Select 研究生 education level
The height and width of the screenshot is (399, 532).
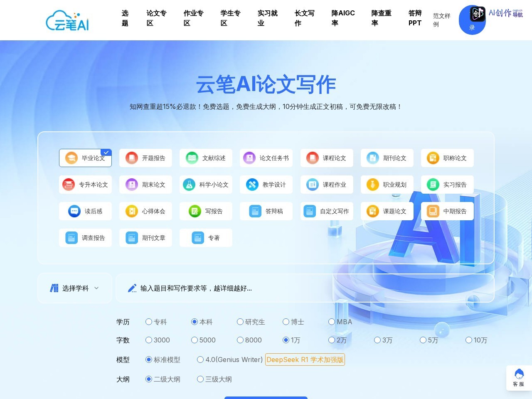click(x=240, y=322)
